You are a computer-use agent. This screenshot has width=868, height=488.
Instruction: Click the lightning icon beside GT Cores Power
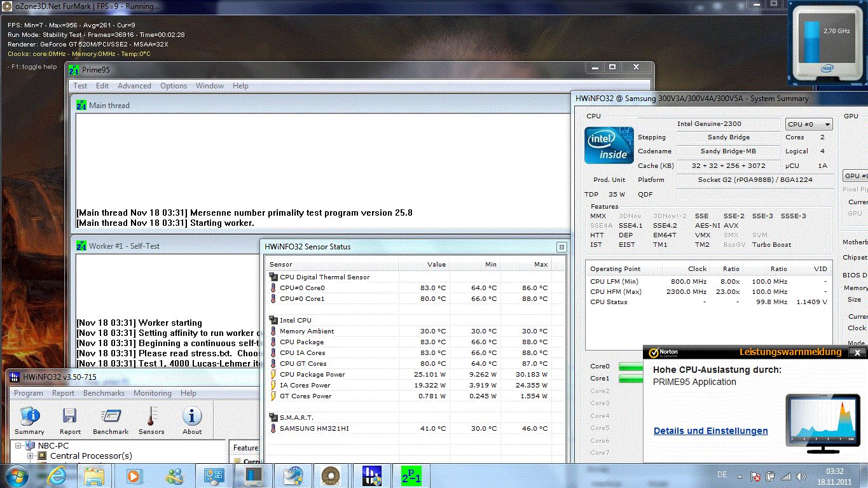(273, 396)
